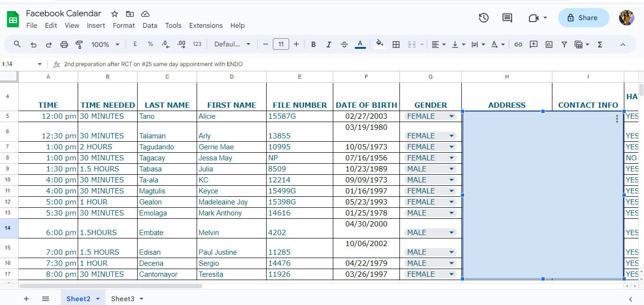Toggle strikethrough formatting

click(344, 45)
